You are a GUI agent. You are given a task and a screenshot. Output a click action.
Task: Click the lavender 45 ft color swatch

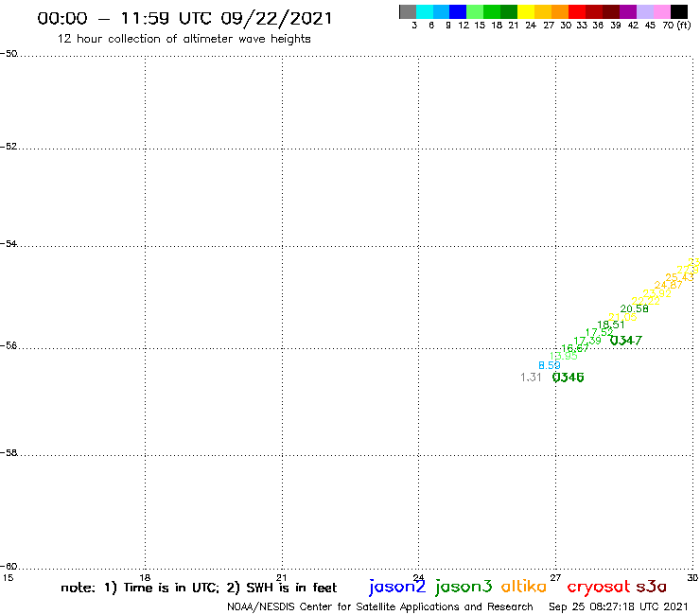[644, 11]
